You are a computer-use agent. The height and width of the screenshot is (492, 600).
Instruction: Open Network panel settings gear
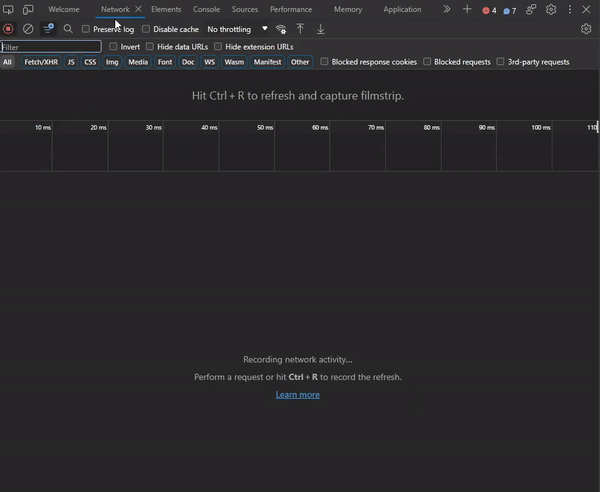click(x=586, y=29)
